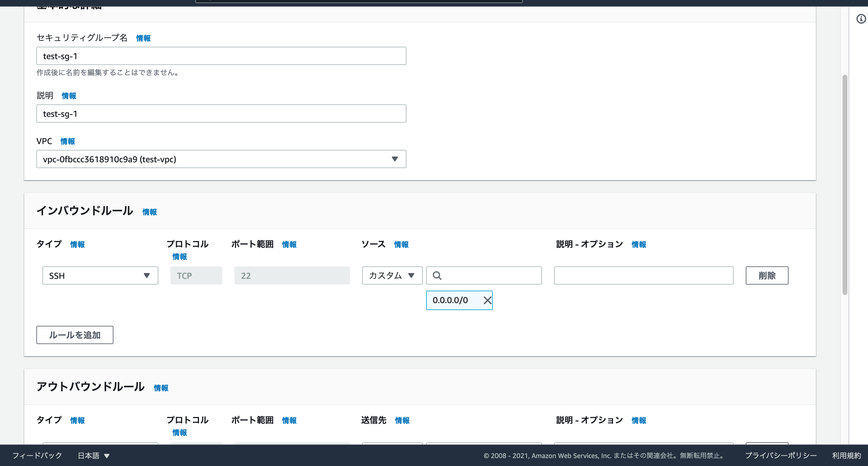Open 情報 link beside インバウンドルール heading

tap(149, 212)
